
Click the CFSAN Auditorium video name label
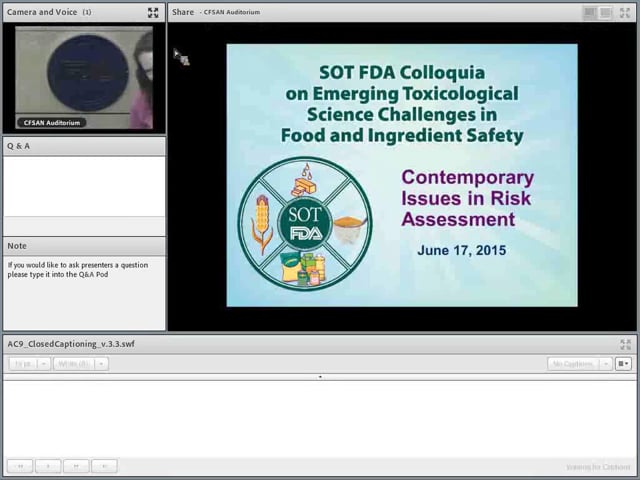(x=52, y=122)
